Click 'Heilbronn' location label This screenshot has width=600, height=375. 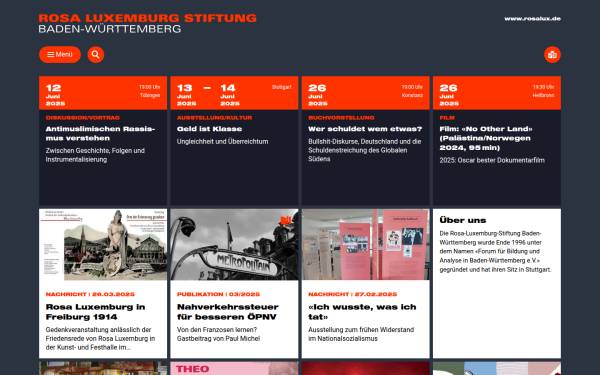(543, 96)
